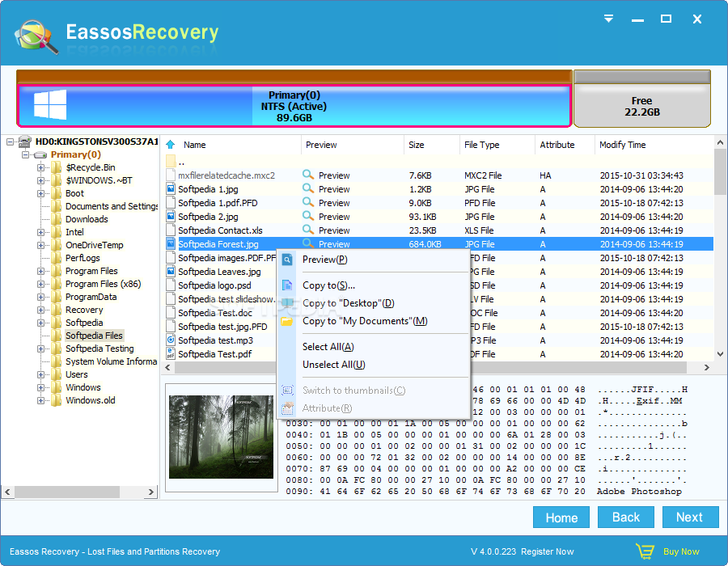Collapse the HD0 disk tree node
The width and height of the screenshot is (728, 566).
[10, 141]
